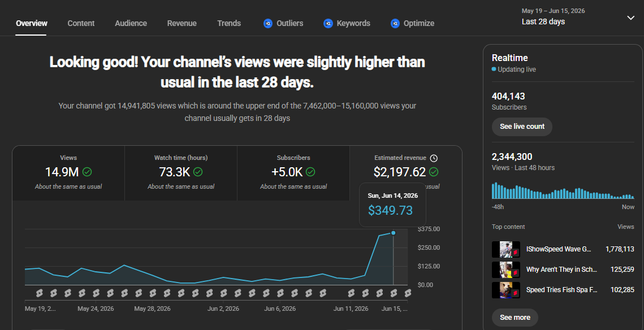Click the Jun 14 data point on chart
Screen dimensions: 644x330
[394, 233]
